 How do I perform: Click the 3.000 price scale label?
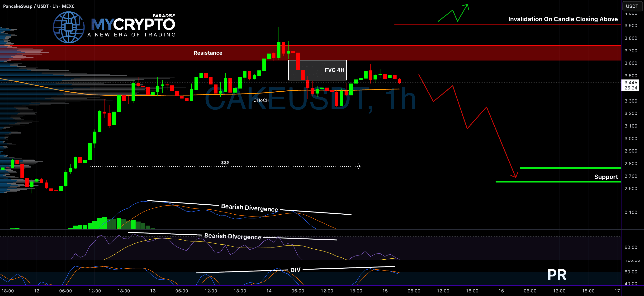630,138
